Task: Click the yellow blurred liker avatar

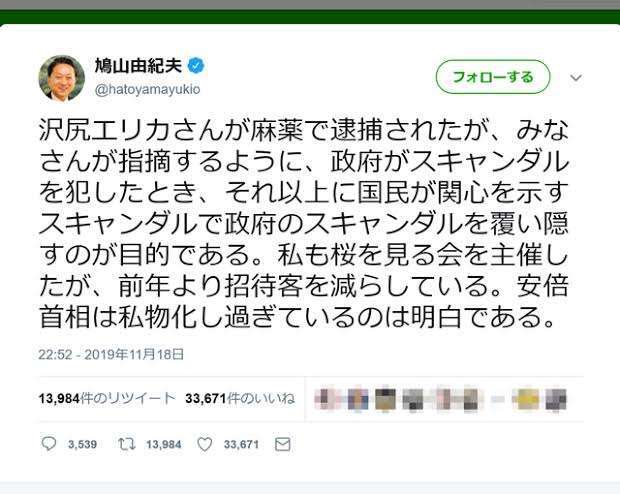Action: tap(528, 399)
